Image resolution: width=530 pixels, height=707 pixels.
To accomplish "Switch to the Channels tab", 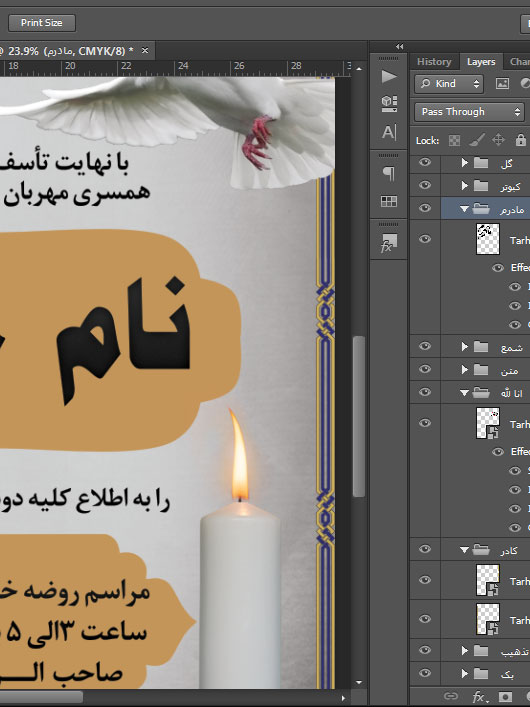I will click(x=519, y=62).
